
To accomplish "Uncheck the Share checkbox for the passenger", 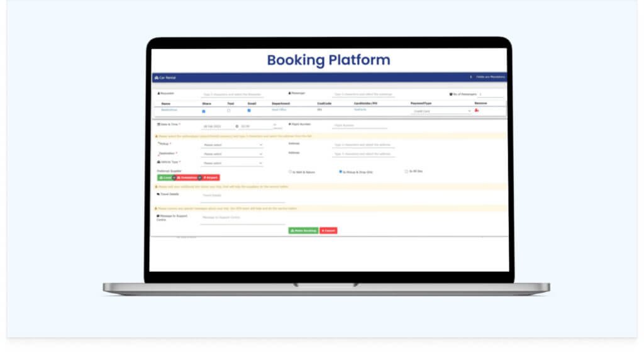I will click(x=203, y=111).
